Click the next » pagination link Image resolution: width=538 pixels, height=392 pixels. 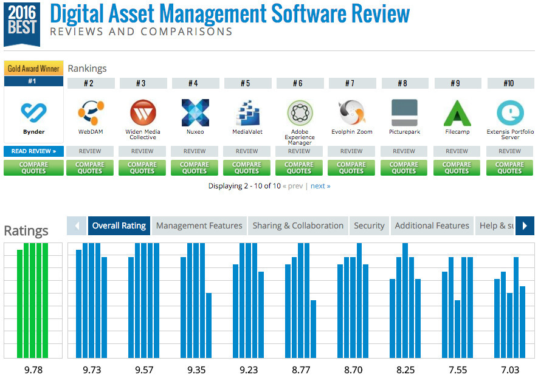coord(320,186)
